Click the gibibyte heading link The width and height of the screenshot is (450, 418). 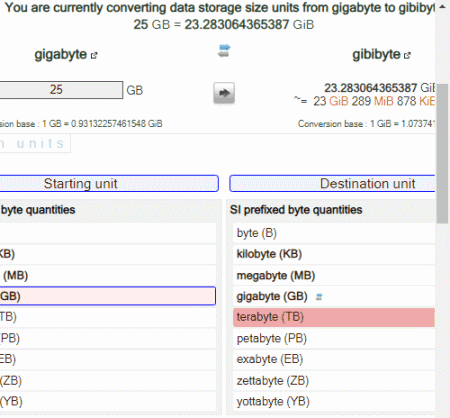pos(376,54)
